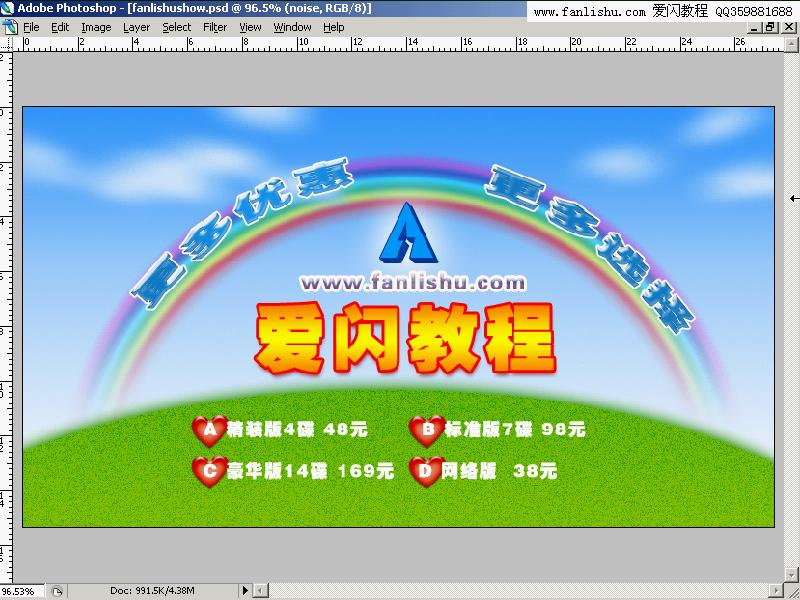The width and height of the screenshot is (800, 600).
Task: Open the Edit menu
Action: coord(60,27)
